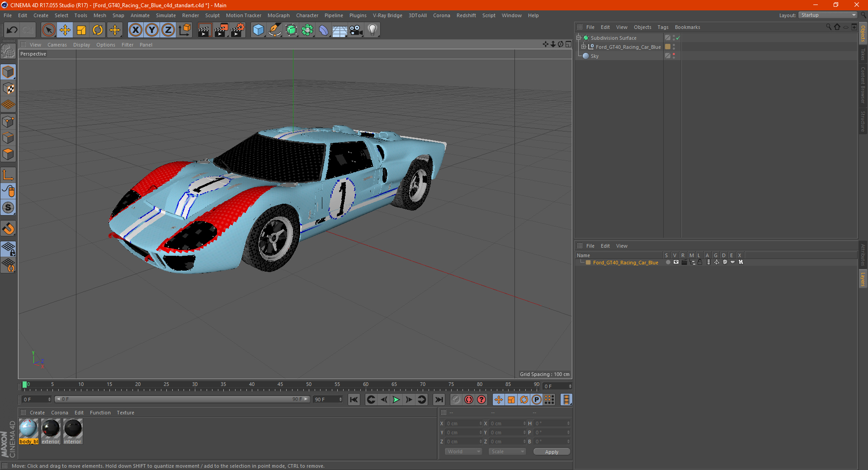Click the record active objects button
The image size is (868, 470).
pyautogui.click(x=456, y=399)
